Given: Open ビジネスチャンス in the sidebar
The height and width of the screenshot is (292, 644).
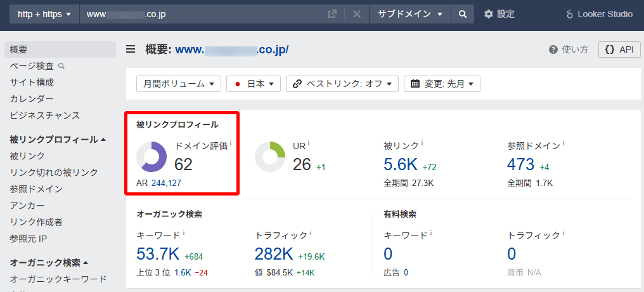Looking at the screenshot, I should coord(45,115).
